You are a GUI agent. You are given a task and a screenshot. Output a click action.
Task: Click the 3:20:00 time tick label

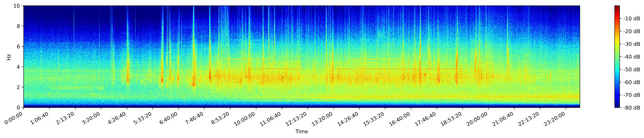(92, 118)
